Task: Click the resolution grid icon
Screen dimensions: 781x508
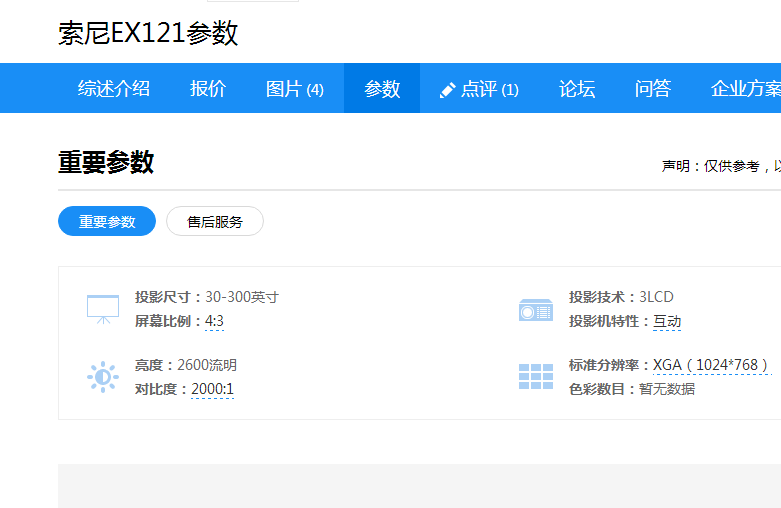Action: tap(536, 377)
